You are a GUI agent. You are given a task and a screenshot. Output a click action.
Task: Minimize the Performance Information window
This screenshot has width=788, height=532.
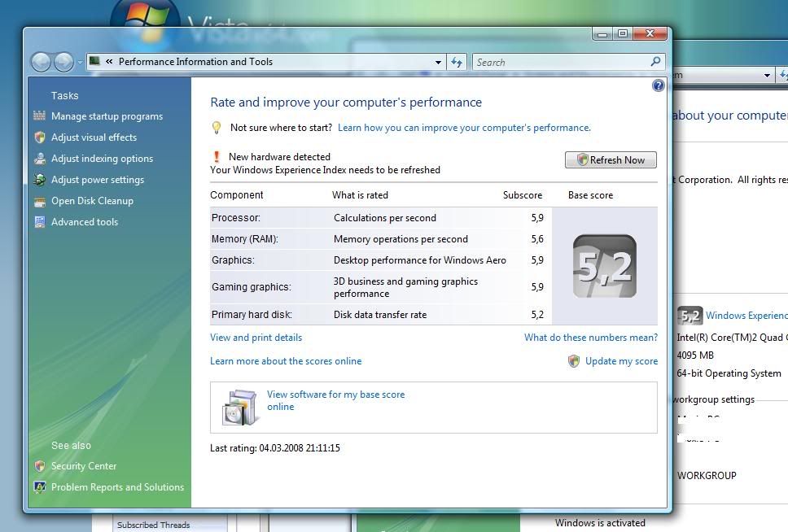tap(602, 34)
